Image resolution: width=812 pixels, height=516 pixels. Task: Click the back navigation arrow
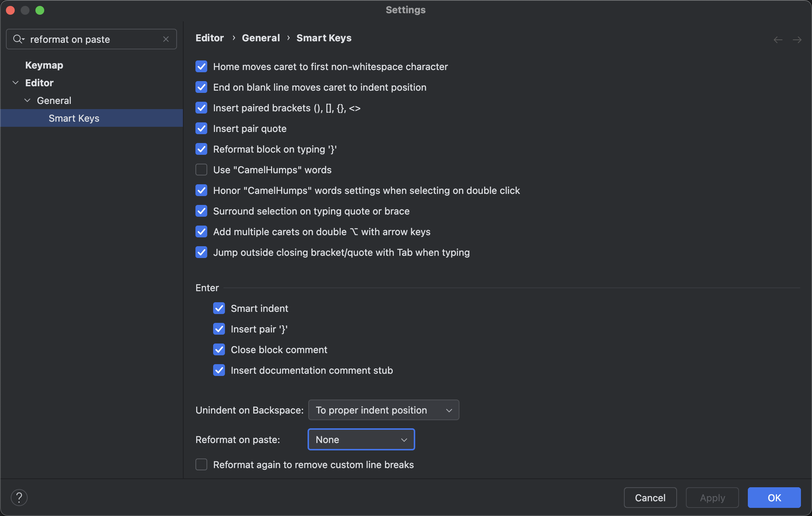pos(778,40)
